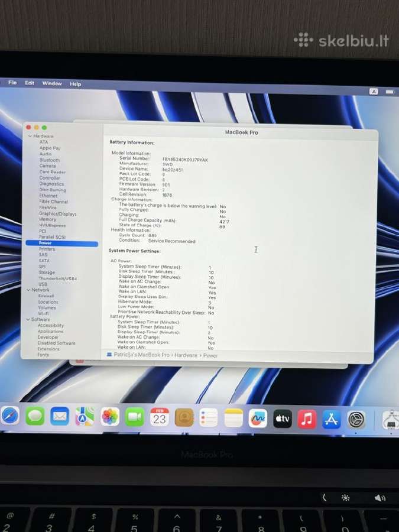
Task: Select SATA in the sidebar
Action: tap(44, 261)
